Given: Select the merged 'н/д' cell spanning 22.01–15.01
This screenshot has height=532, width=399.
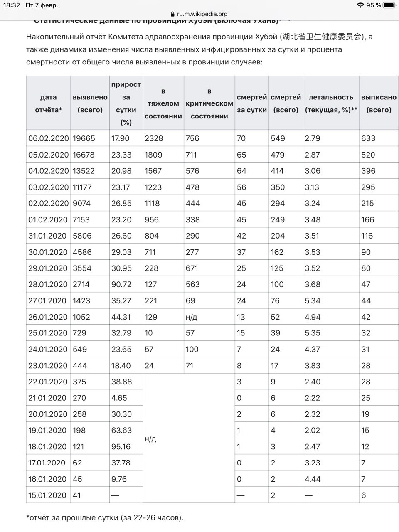Looking at the screenshot, I should pyautogui.click(x=189, y=438).
